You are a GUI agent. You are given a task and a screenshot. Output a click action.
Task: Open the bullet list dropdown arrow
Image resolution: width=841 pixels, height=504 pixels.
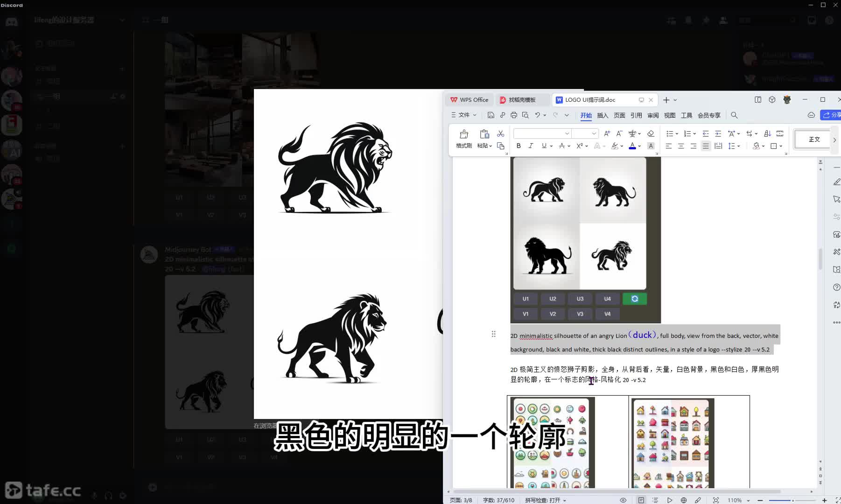pyautogui.click(x=677, y=134)
